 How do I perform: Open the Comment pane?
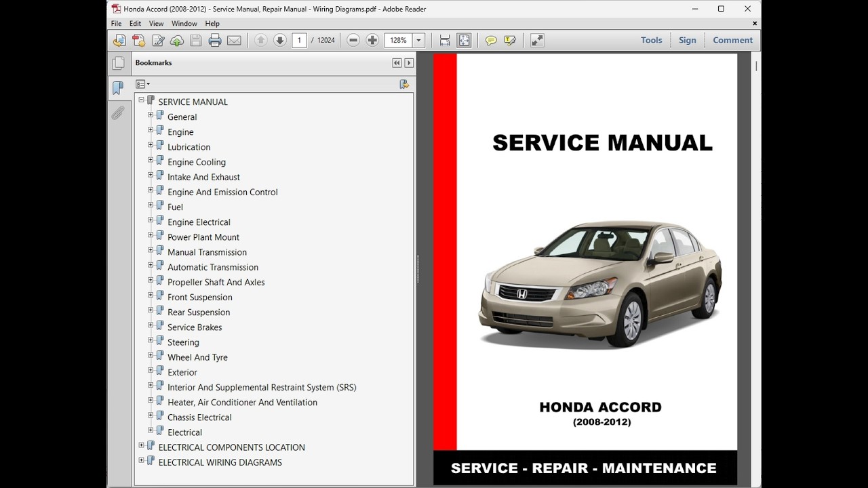(732, 40)
